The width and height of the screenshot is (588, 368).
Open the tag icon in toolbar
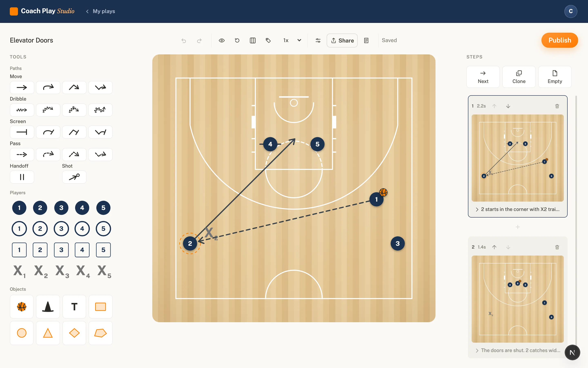(268, 40)
